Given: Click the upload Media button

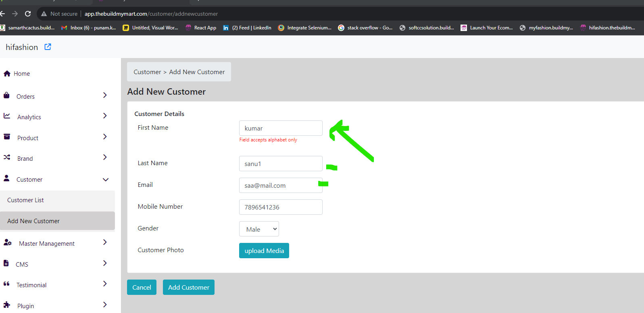Looking at the screenshot, I should coord(264,251).
